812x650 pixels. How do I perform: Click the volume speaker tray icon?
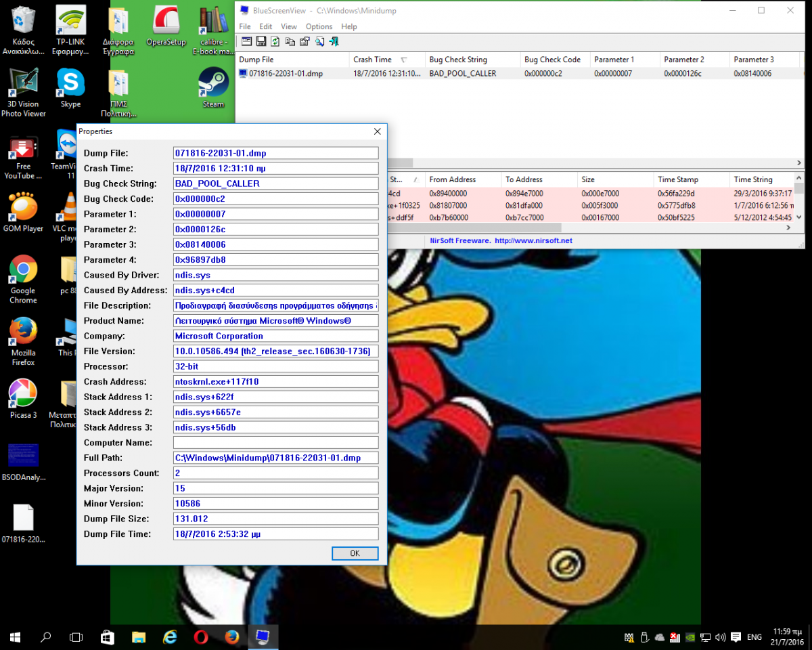point(719,637)
